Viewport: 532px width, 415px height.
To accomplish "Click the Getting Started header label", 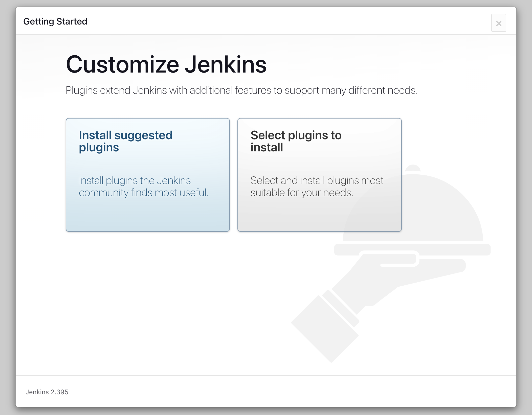I will [x=55, y=21].
